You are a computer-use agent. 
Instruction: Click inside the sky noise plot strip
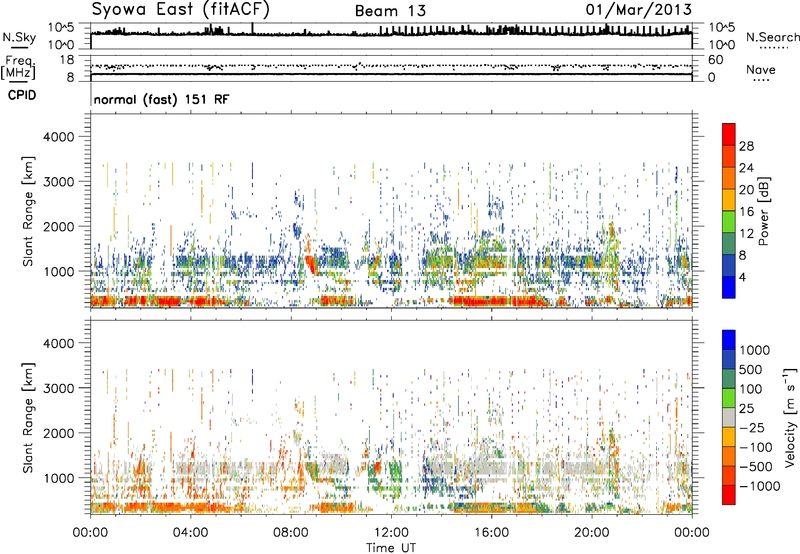[x=391, y=36]
